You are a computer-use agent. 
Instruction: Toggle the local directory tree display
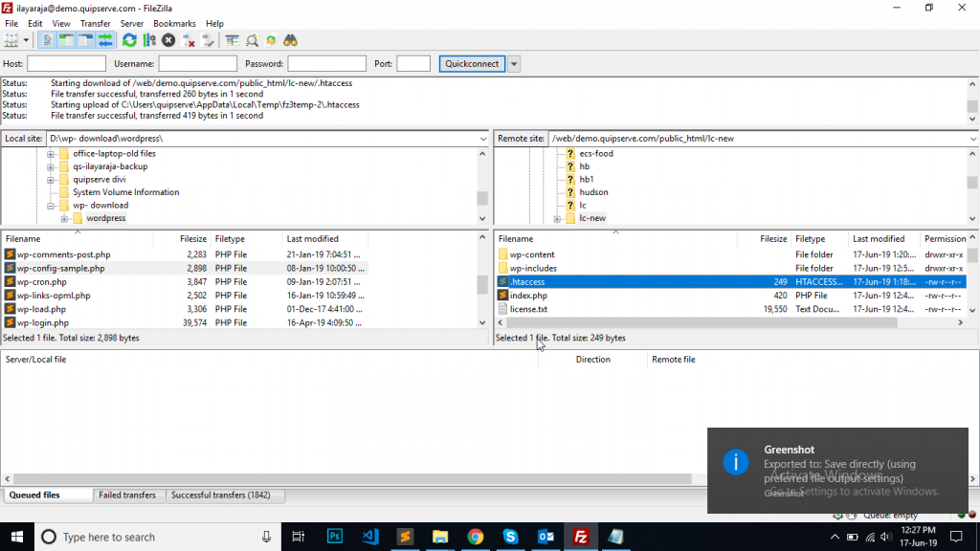66,40
